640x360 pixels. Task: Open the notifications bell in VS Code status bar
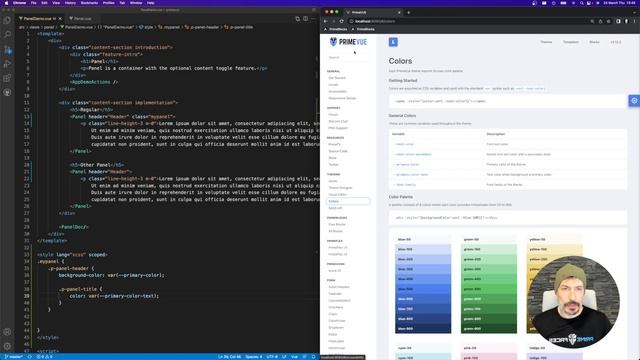pyautogui.click(x=313, y=357)
